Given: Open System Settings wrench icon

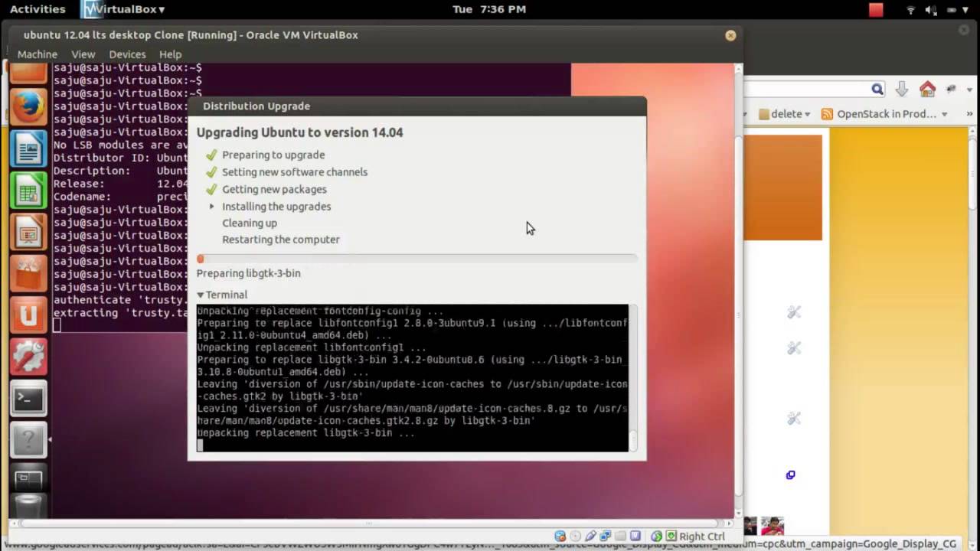Looking at the screenshot, I should pos(28,356).
